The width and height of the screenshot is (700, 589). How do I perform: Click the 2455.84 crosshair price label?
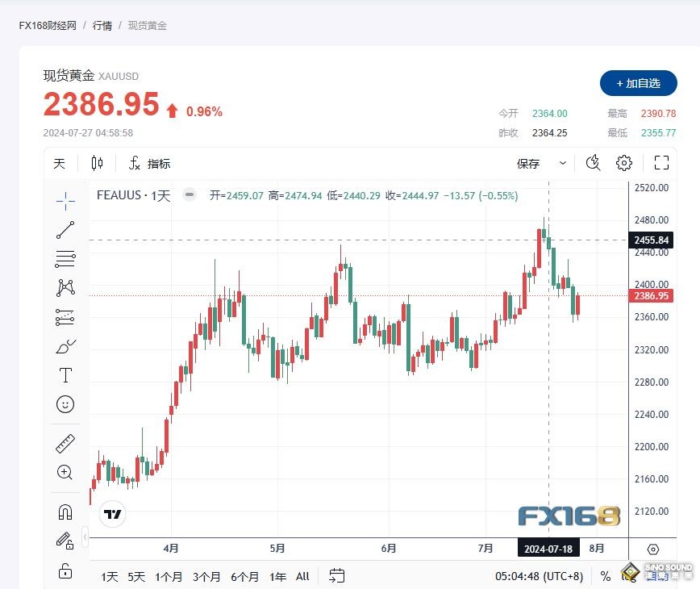tap(651, 240)
